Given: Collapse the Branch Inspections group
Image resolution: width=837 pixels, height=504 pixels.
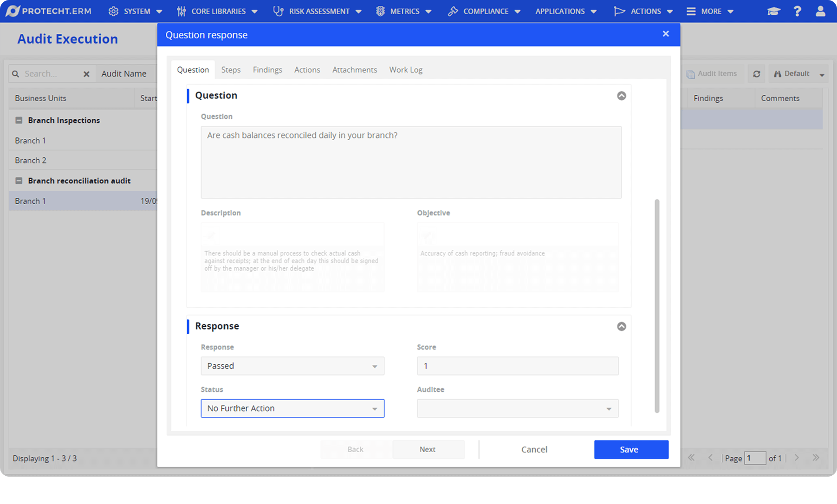Looking at the screenshot, I should pos(19,120).
